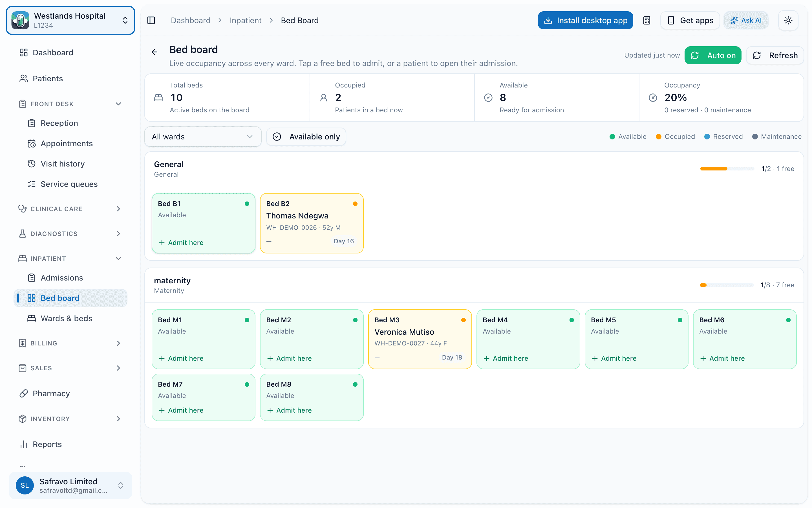Turn off Auto on refresh toggle
This screenshot has height=508, width=812.
(x=713, y=55)
